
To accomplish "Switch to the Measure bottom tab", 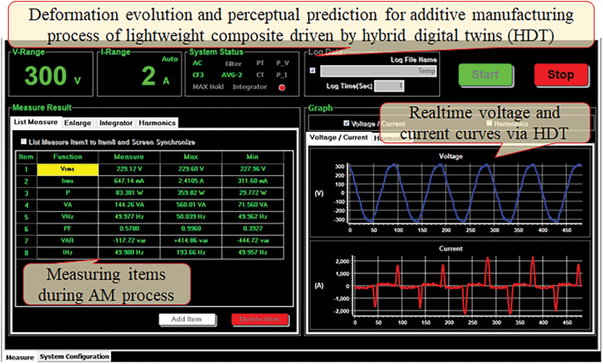I will click(20, 357).
